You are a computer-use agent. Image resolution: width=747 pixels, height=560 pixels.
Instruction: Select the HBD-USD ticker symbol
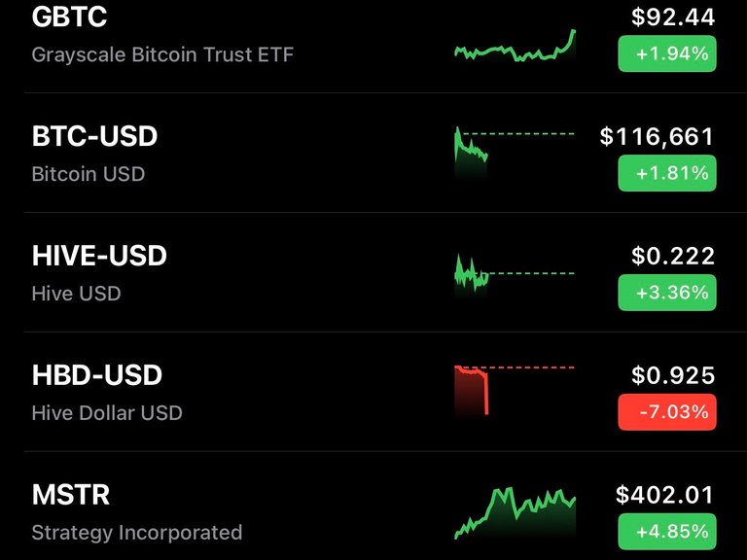97,375
